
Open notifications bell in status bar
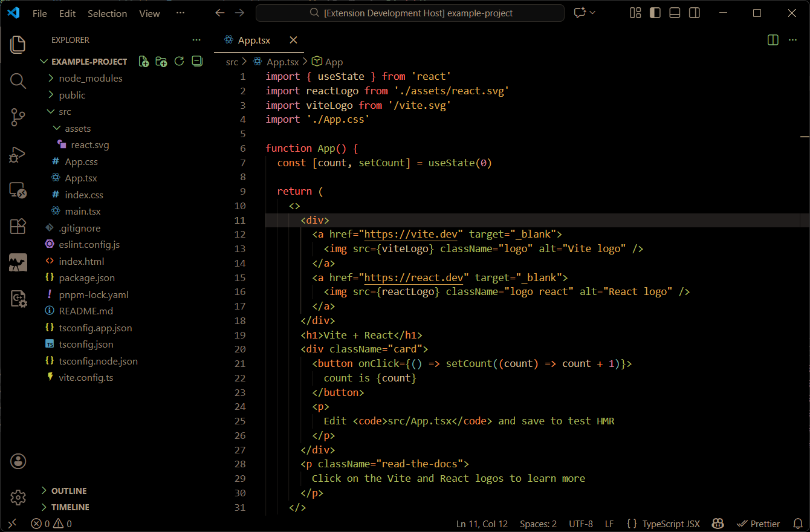[x=798, y=524]
